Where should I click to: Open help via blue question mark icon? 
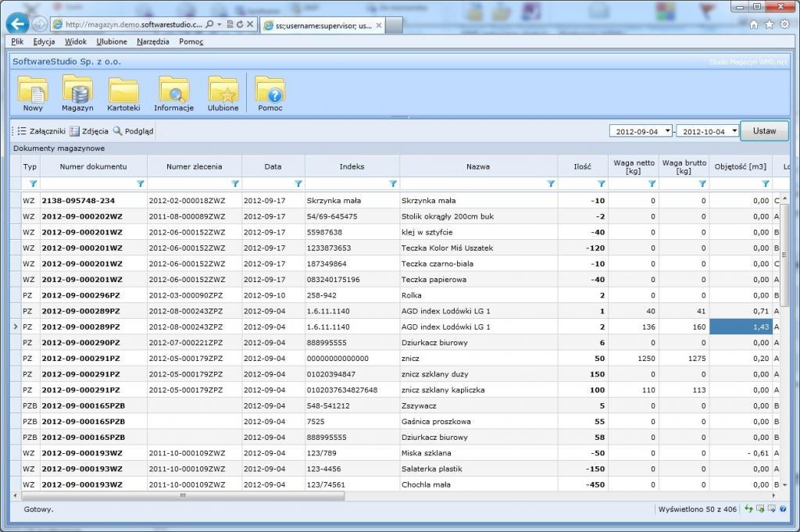pyautogui.click(x=783, y=509)
